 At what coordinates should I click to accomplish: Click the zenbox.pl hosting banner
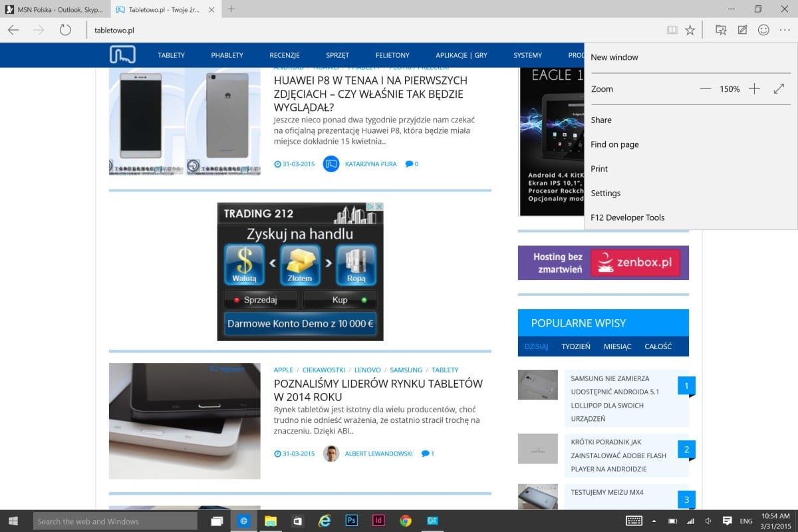[603, 263]
